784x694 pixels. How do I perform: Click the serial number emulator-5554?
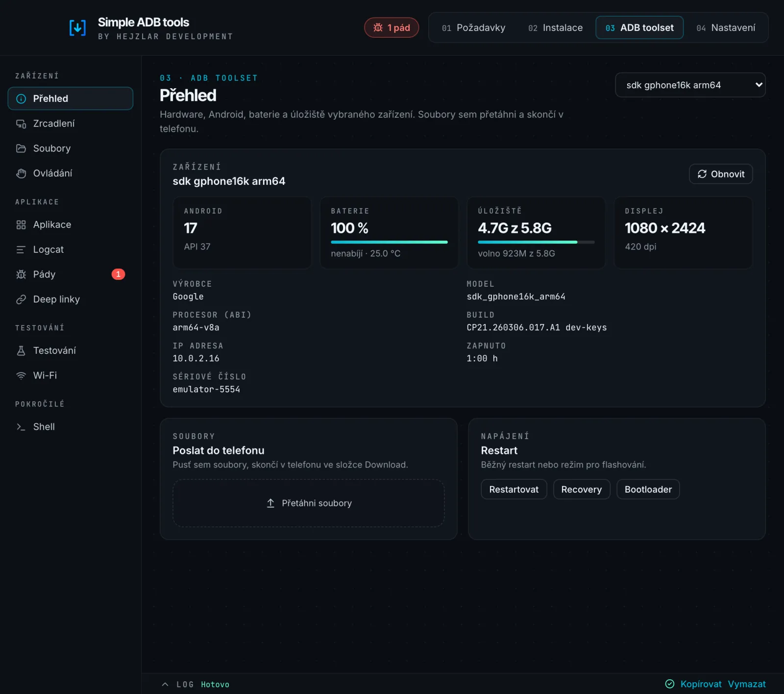206,389
